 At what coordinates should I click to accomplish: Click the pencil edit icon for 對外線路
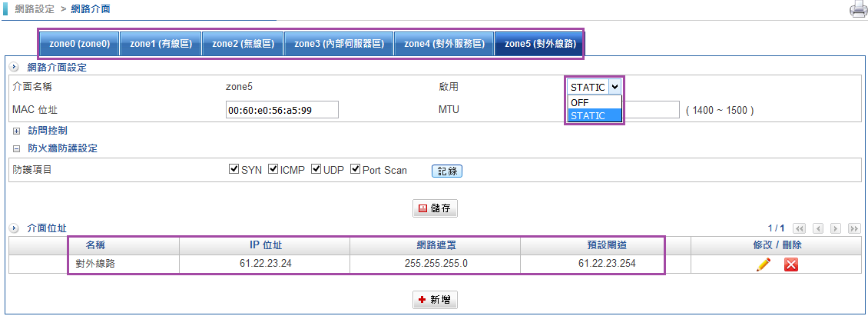tap(763, 264)
